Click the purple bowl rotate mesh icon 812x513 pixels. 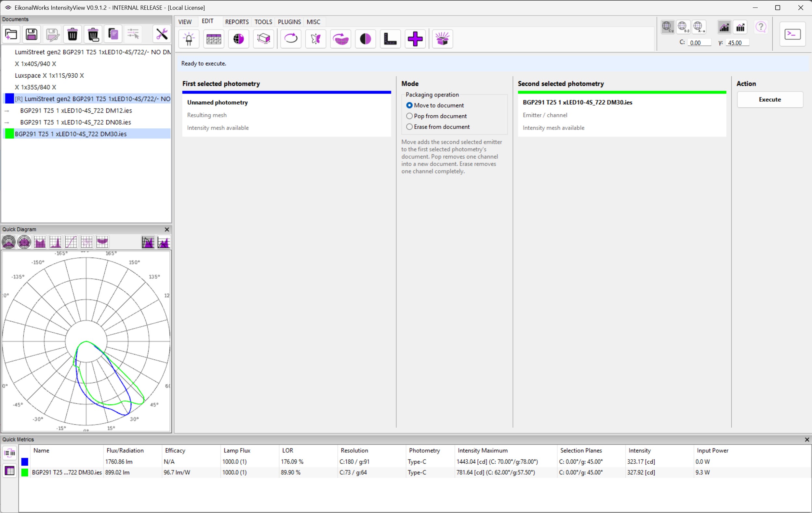pos(341,39)
